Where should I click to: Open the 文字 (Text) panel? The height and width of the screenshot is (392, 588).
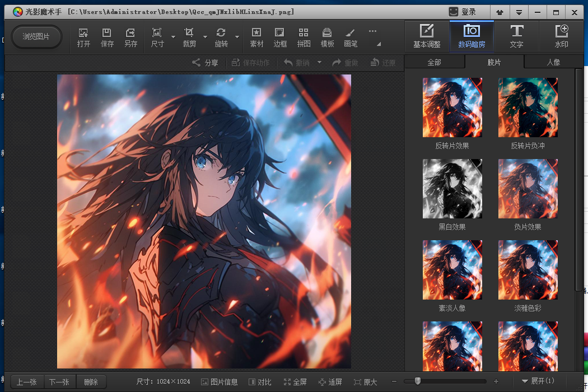pos(516,36)
